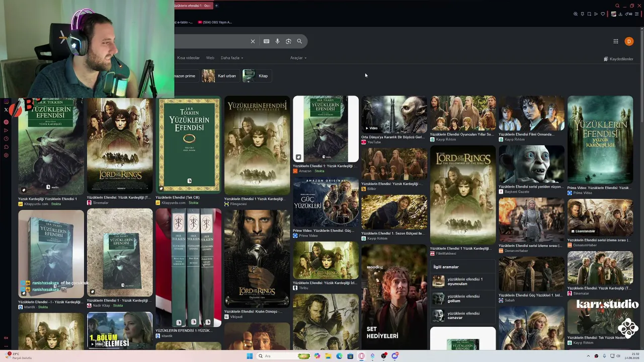
Task: Take a snapshot with the capture icon
Action: 589,14
